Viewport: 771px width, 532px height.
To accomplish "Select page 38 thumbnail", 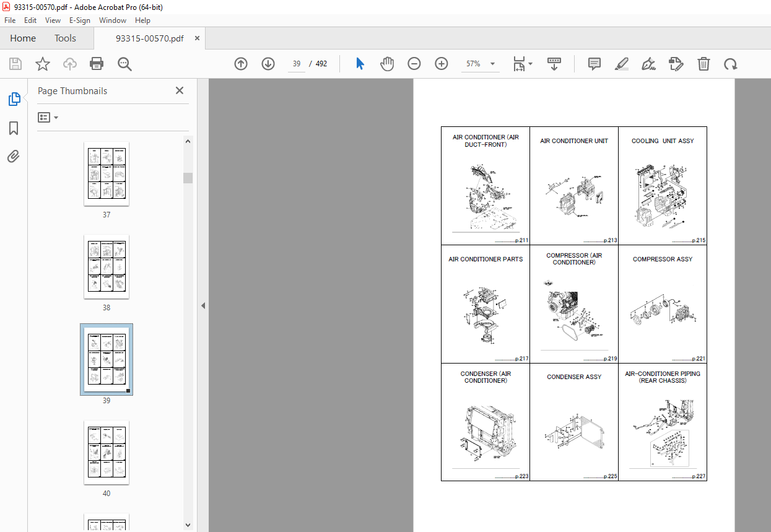I will pos(107,267).
